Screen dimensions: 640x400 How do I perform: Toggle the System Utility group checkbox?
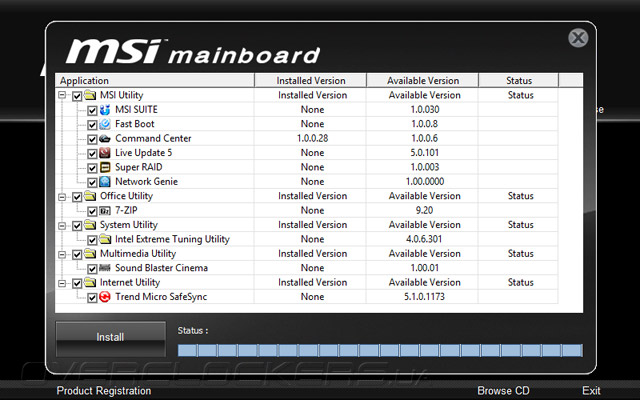pyautogui.click(x=77, y=226)
